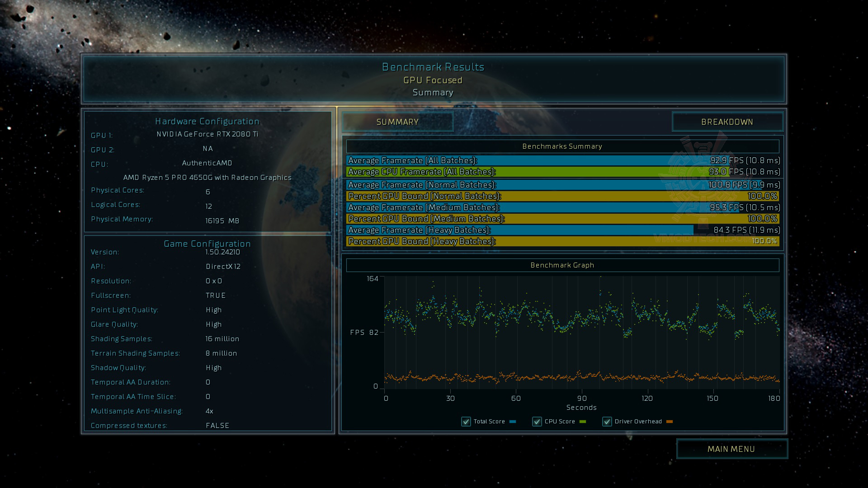The height and width of the screenshot is (488, 868).
Task: Click the Benchmarks Summary header
Action: pos(562,146)
